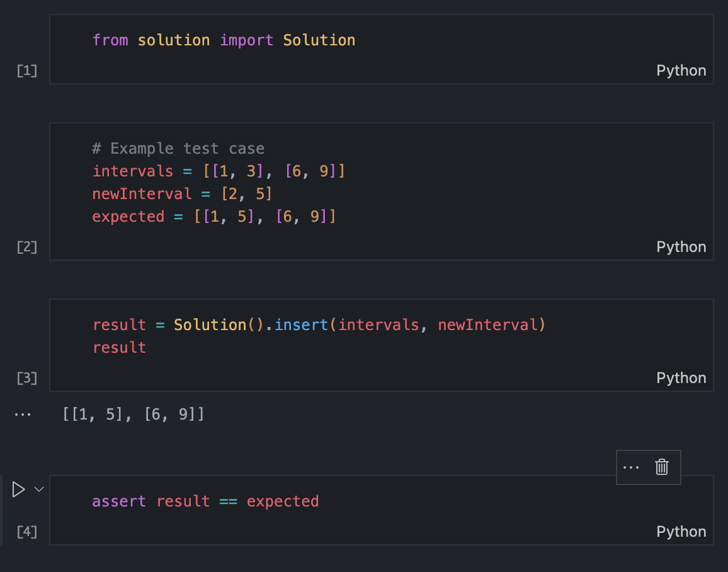This screenshot has height=572, width=728.
Task: Open the Python language picker on the first cell
Action: tap(681, 70)
